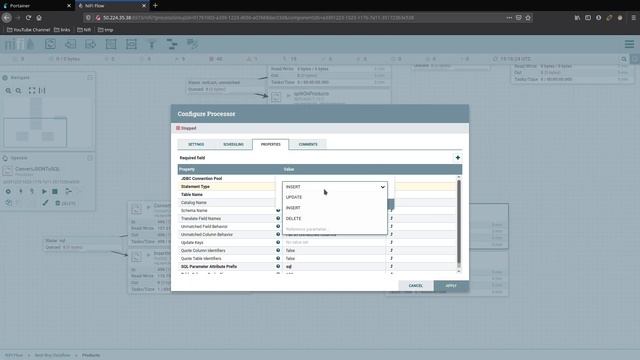Click the Create template icon in Operate panel
Image resolution: width=640 pixels, height=360 pixels.
pos(68,191)
